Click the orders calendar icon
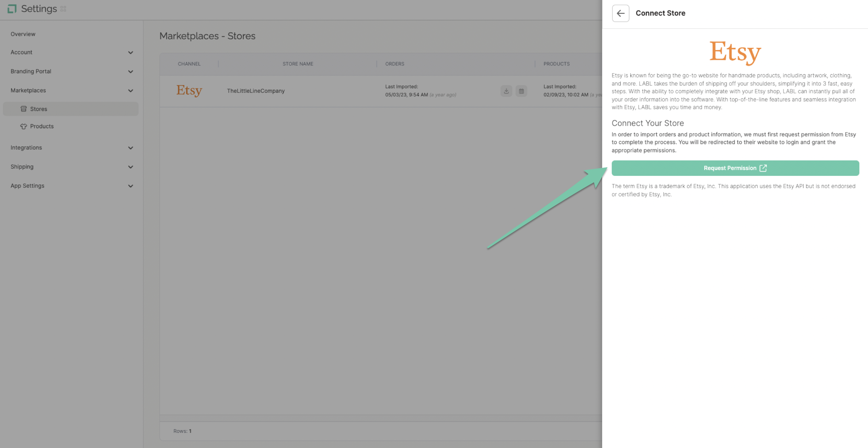 click(x=521, y=91)
